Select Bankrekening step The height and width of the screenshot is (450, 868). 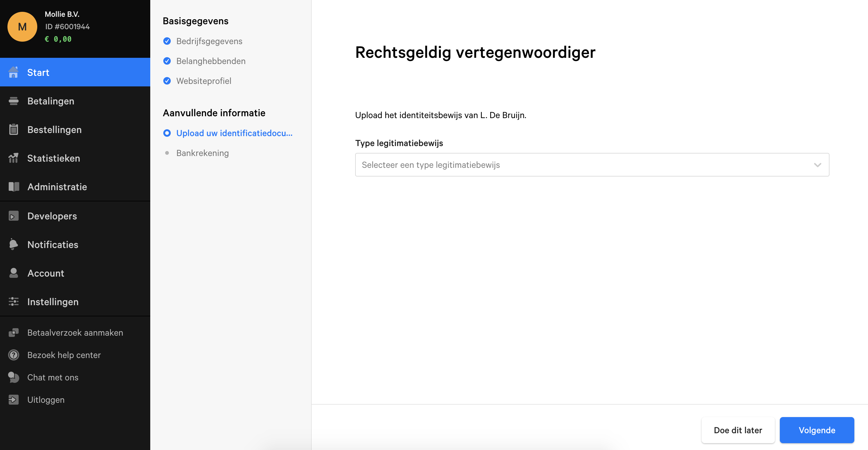[202, 153]
